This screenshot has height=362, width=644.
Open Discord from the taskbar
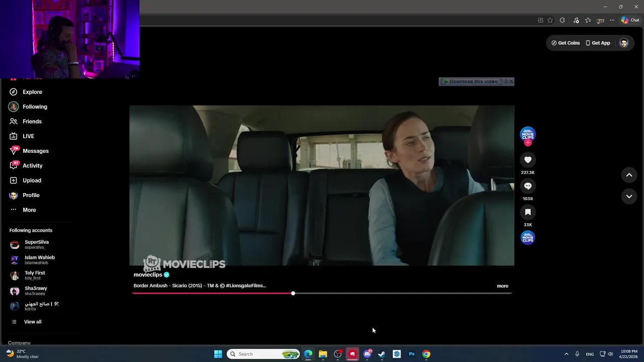pos(367,354)
